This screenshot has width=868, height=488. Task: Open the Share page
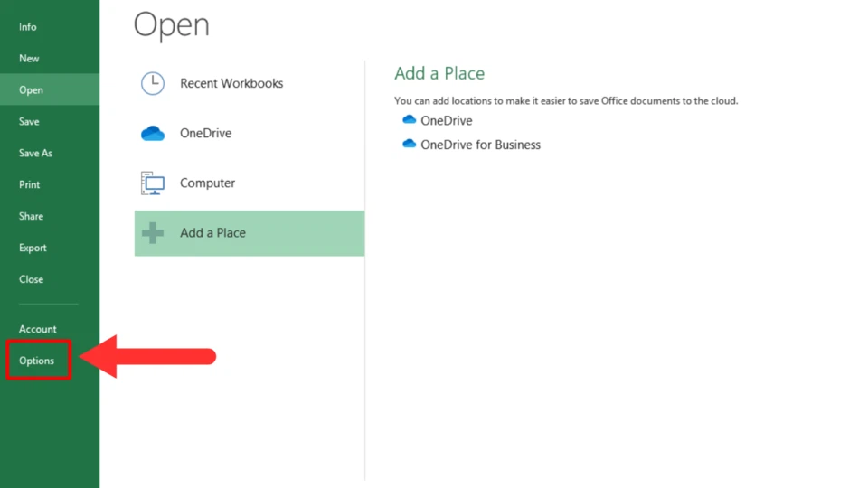[31, 217]
